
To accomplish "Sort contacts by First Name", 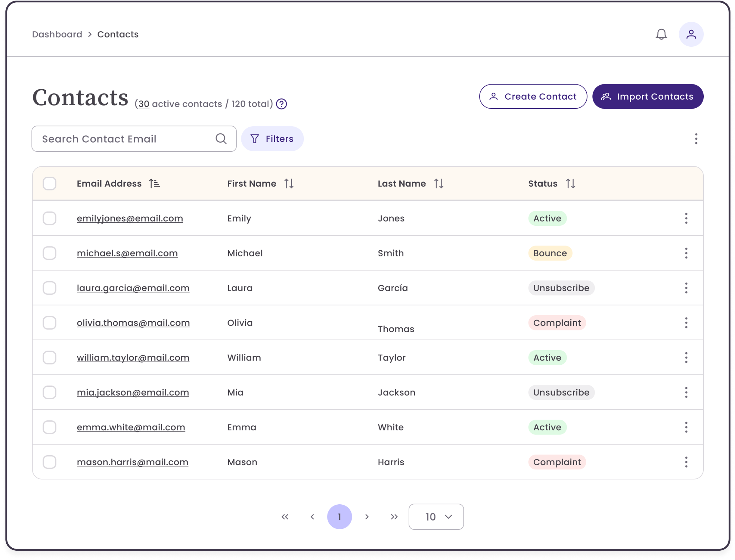I will pos(290,183).
